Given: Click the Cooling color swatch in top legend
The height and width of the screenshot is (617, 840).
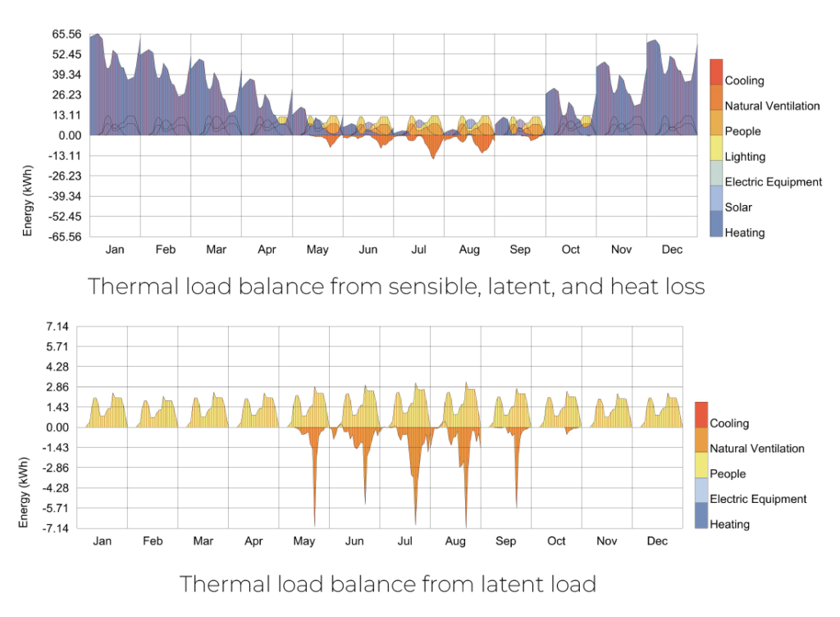Looking at the screenshot, I should [716, 72].
